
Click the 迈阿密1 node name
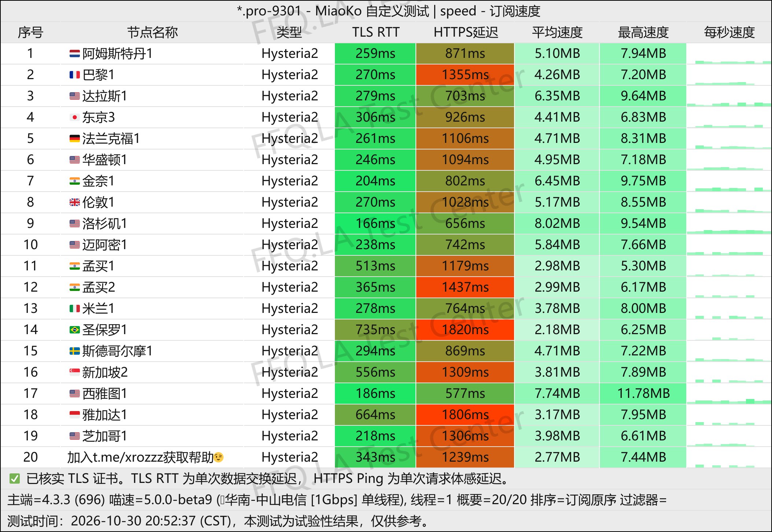105,245
